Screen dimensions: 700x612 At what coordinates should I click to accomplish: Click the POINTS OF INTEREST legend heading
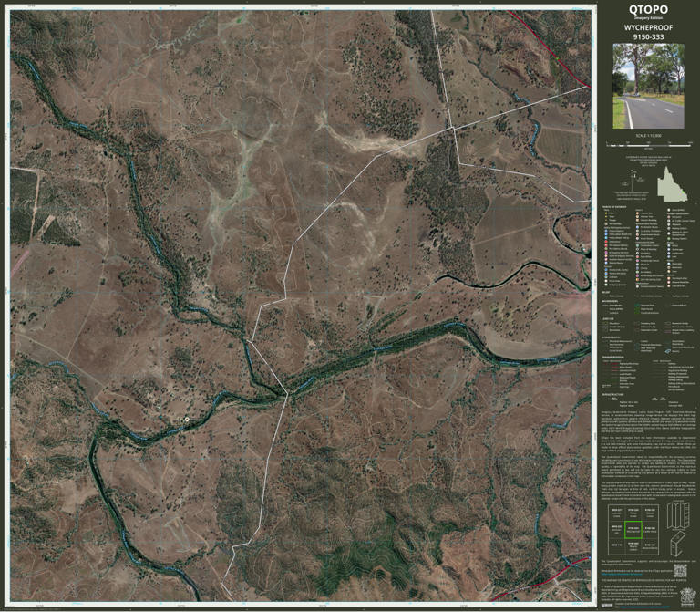point(613,207)
